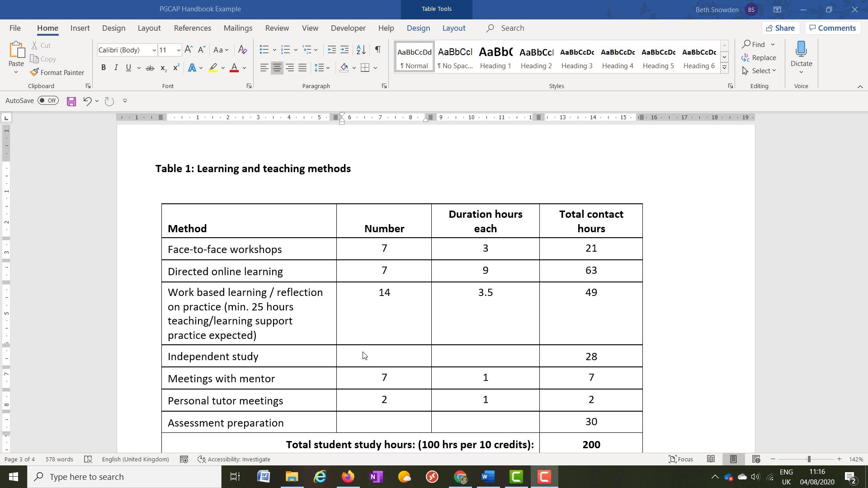Click the Share button
This screenshot has height=488, width=868.
(781, 28)
